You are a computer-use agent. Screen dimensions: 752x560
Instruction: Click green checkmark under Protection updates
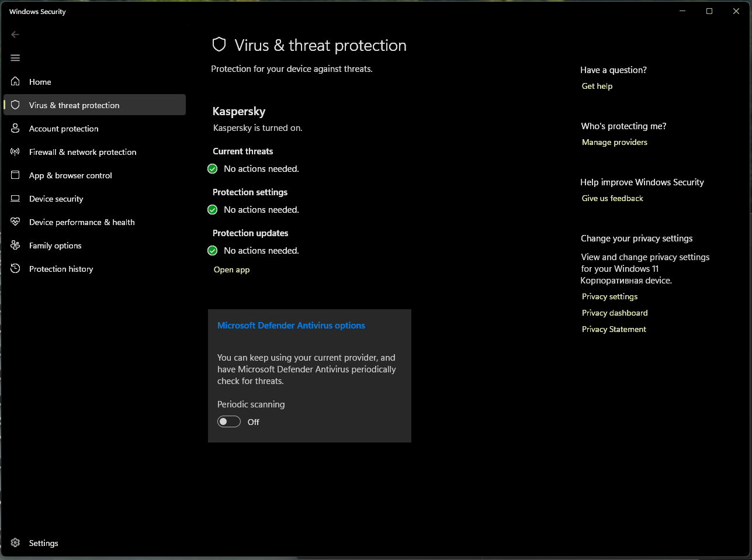coord(213,251)
